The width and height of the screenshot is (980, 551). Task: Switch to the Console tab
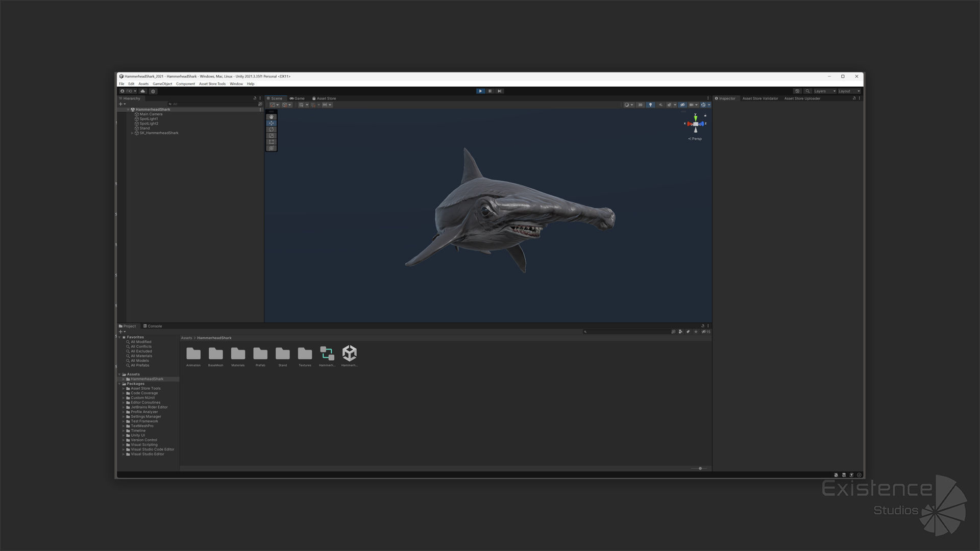point(153,326)
